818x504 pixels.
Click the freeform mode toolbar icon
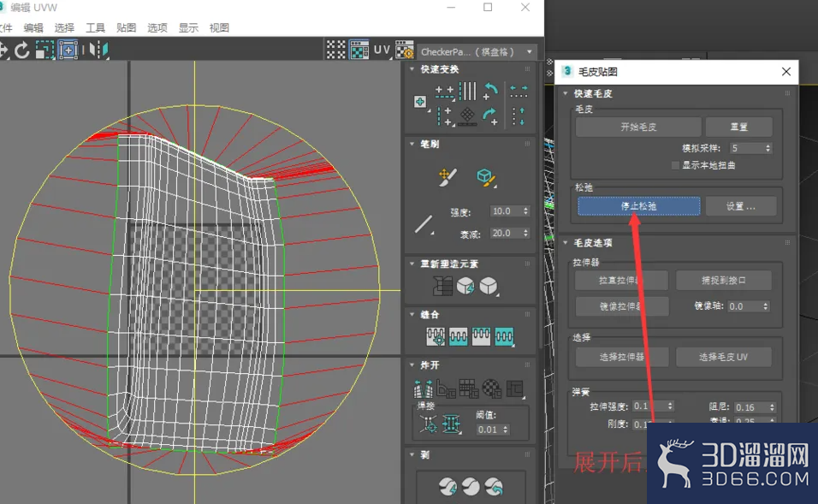(x=68, y=50)
